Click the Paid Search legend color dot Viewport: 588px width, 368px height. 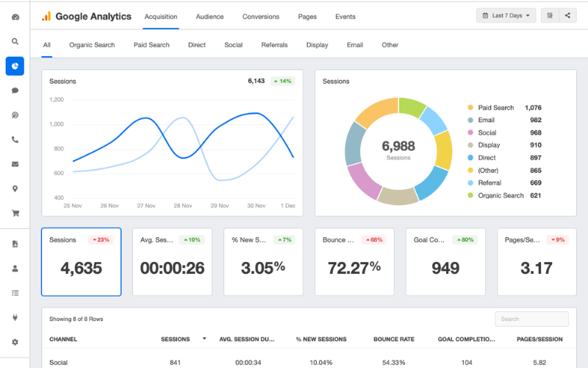pyautogui.click(x=470, y=107)
